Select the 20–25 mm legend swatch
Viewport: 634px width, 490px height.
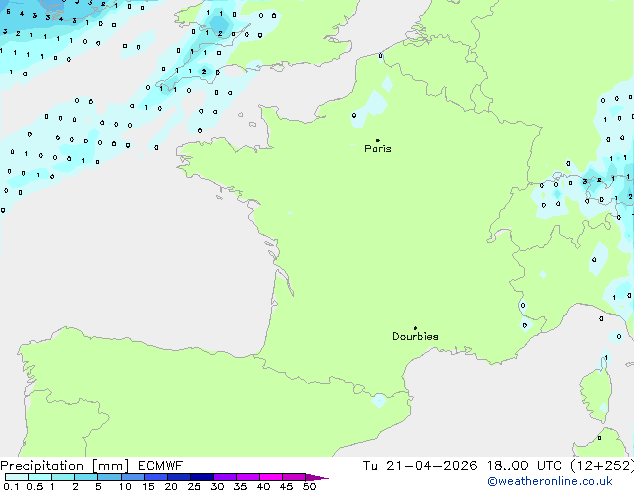pos(179,477)
